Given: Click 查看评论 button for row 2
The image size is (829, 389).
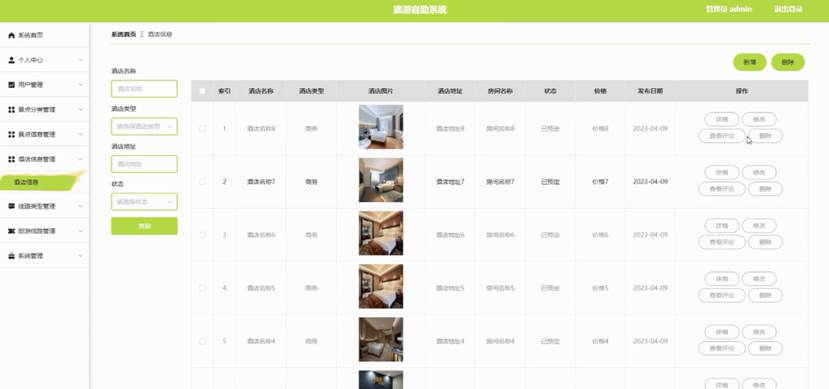Looking at the screenshot, I should coord(722,189).
